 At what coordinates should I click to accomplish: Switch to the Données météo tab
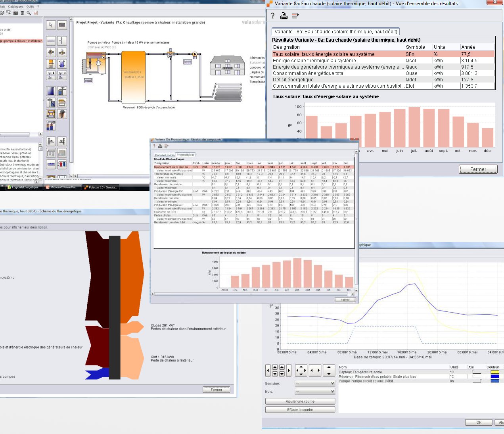click(x=165, y=155)
